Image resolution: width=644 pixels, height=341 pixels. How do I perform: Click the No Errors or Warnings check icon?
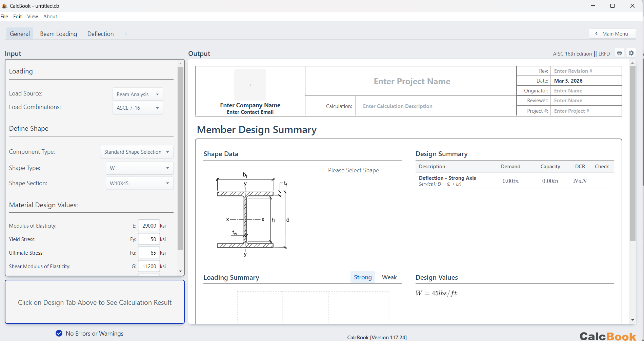pyautogui.click(x=59, y=333)
